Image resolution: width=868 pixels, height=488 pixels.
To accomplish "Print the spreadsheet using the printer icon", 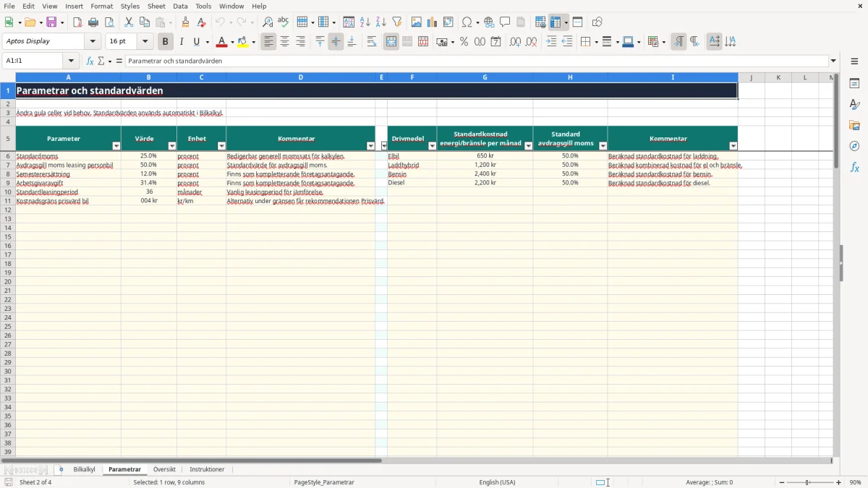I will (93, 22).
